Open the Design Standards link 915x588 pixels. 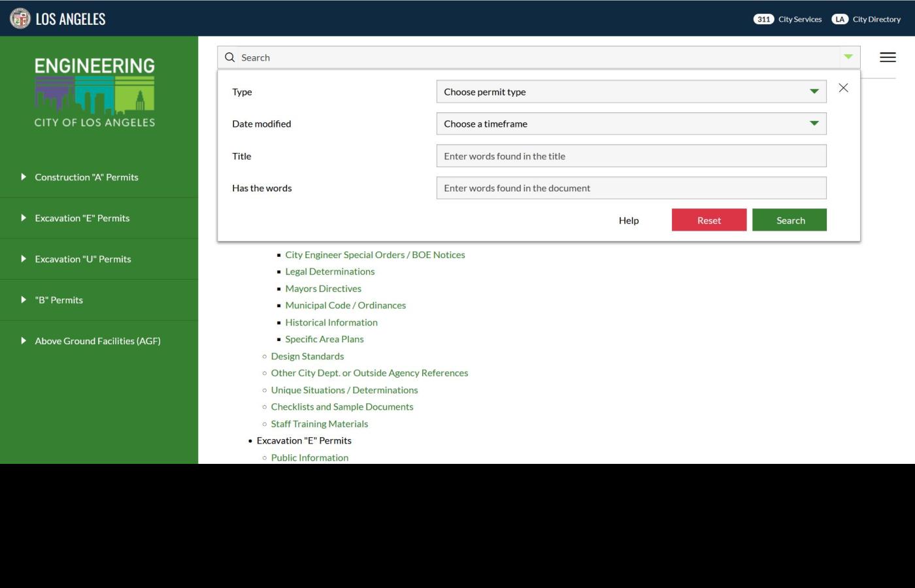click(x=307, y=356)
